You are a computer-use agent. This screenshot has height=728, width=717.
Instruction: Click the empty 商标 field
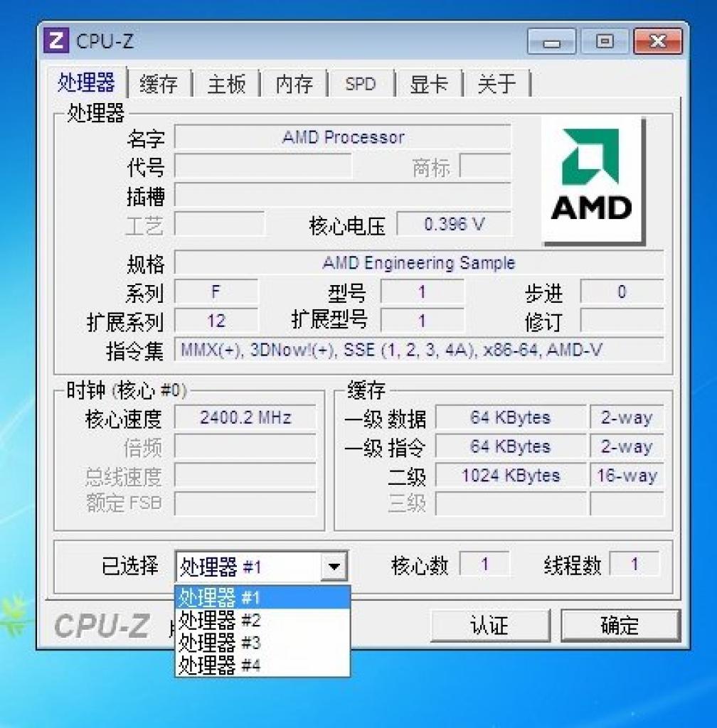point(485,166)
